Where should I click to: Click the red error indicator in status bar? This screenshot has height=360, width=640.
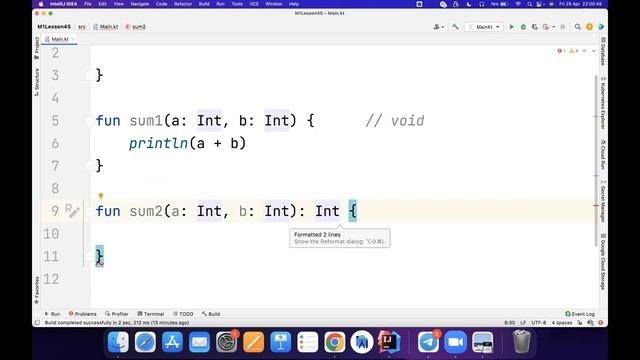coord(601,323)
